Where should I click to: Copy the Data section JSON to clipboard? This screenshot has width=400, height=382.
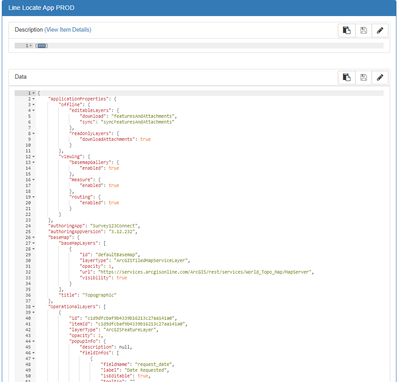(x=346, y=77)
